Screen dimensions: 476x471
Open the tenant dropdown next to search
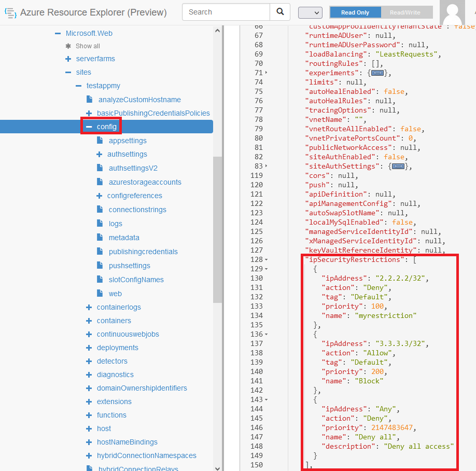pos(310,13)
